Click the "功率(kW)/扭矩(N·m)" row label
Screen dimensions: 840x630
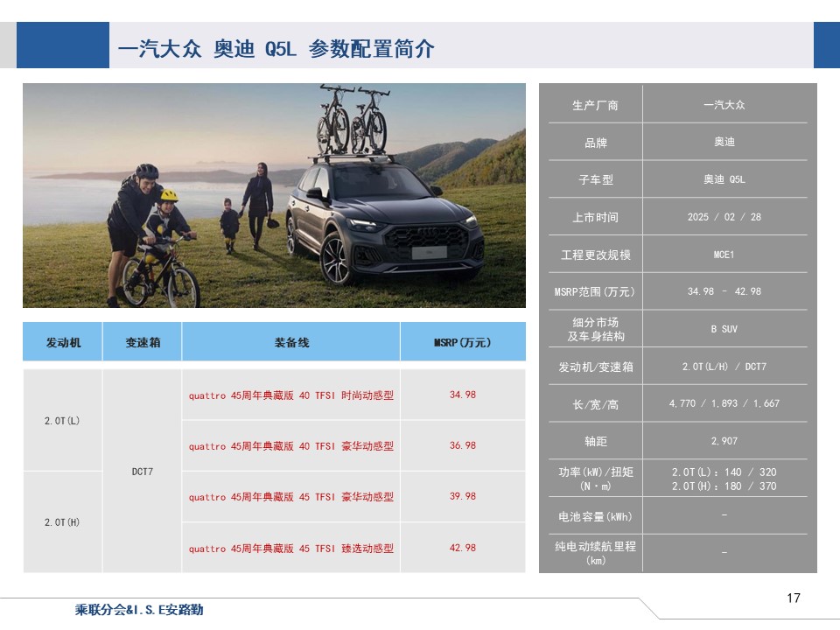595,479
